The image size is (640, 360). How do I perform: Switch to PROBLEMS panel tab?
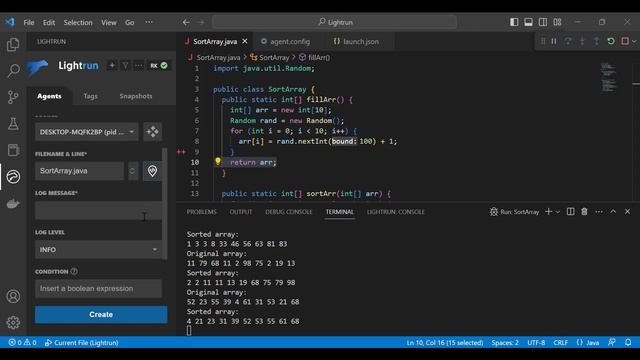click(x=202, y=212)
